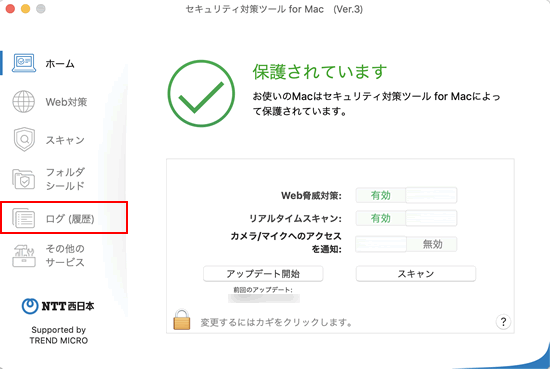Choose Web対策 text in sidebar

click(66, 102)
